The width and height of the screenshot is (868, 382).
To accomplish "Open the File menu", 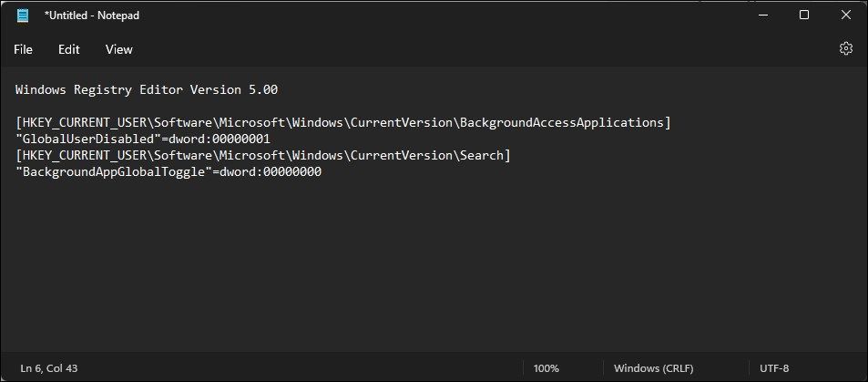I will tap(24, 49).
